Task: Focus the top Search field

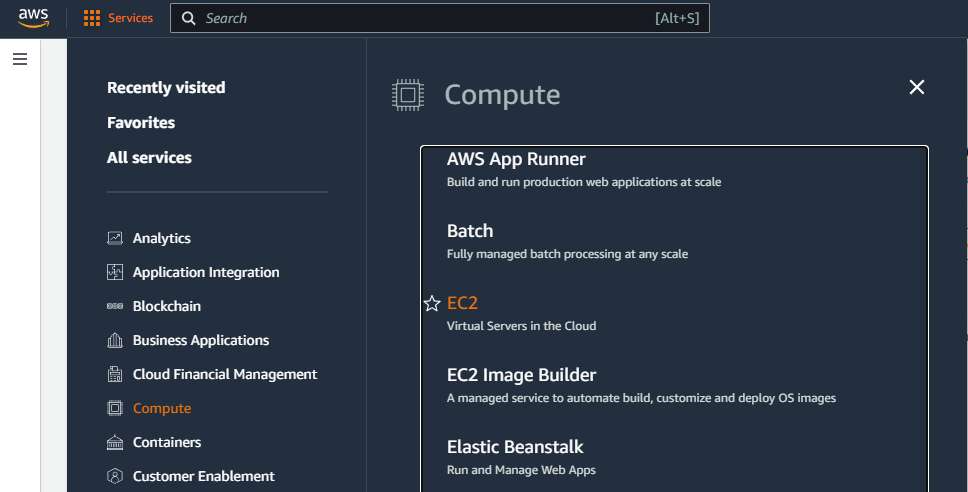Action: pyautogui.click(x=440, y=19)
